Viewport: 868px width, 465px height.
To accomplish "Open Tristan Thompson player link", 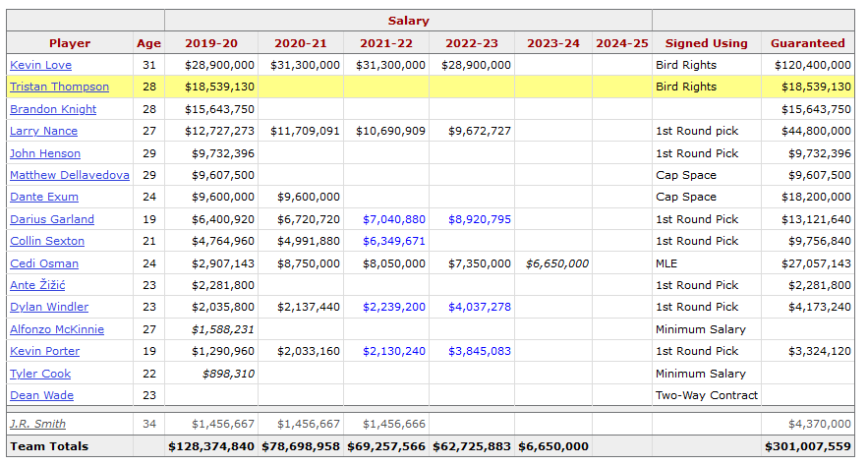I will pyautogui.click(x=59, y=87).
